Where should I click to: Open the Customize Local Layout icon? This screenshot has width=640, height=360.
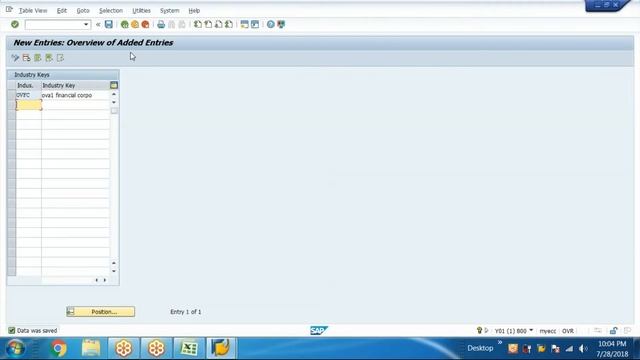[281, 24]
